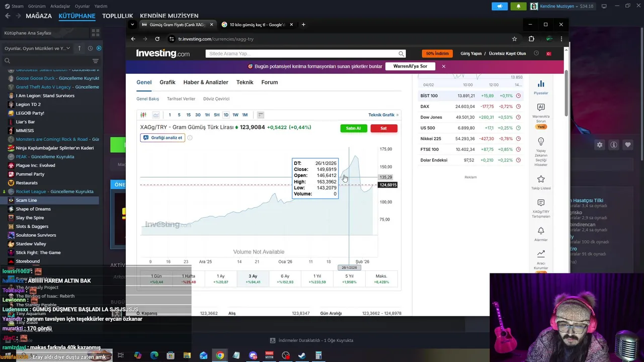Click the Steam notifications bell icon
The image size is (644, 362).
pos(519,7)
